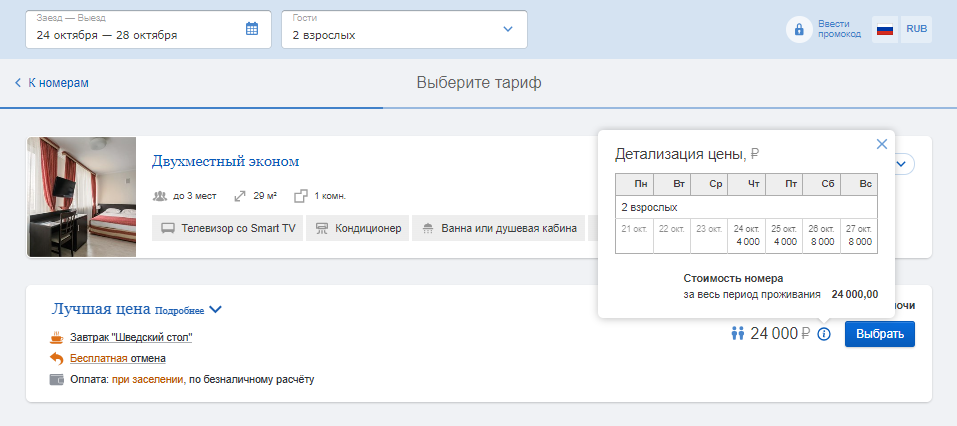The width and height of the screenshot is (957, 426).
Task: Go back via К номерам link
Action: coord(52,82)
